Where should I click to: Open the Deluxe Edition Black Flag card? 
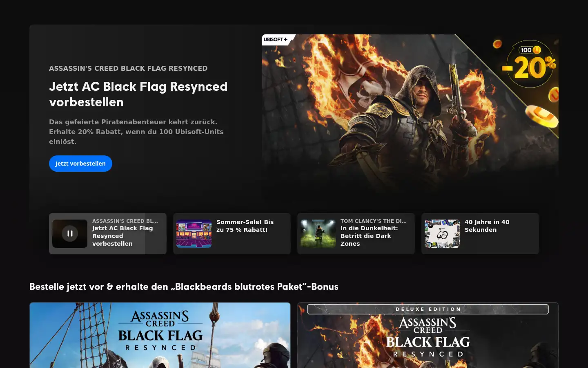[x=428, y=335]
